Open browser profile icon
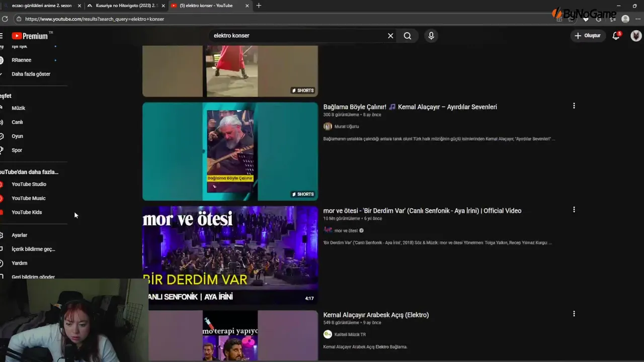The image size is (644, 362). (x=625, y=19)
